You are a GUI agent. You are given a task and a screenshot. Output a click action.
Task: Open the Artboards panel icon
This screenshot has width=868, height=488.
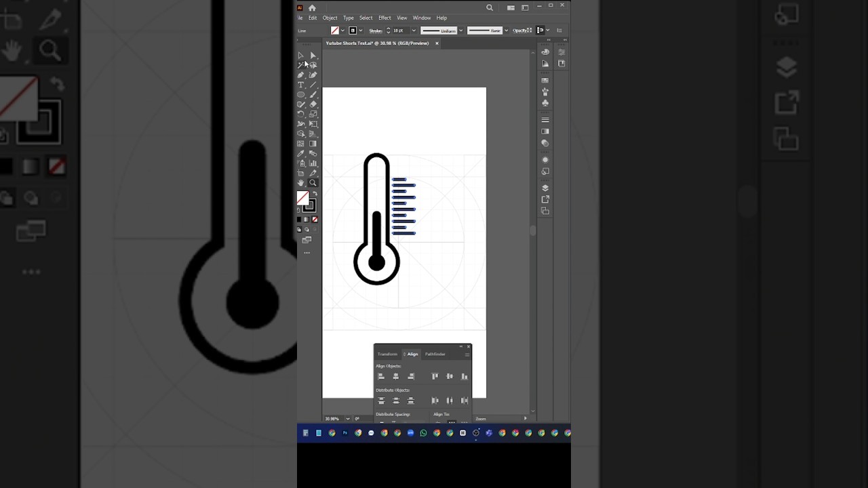pos(545,210)
